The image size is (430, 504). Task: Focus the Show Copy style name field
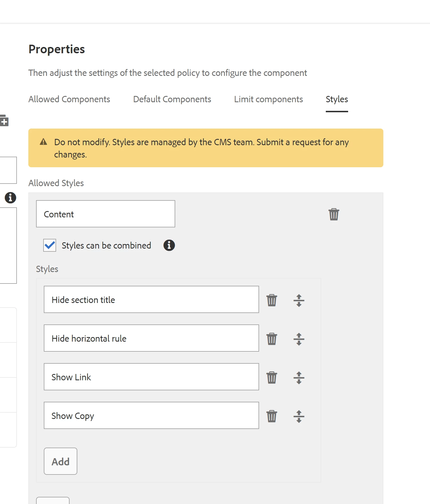point(151,416)
